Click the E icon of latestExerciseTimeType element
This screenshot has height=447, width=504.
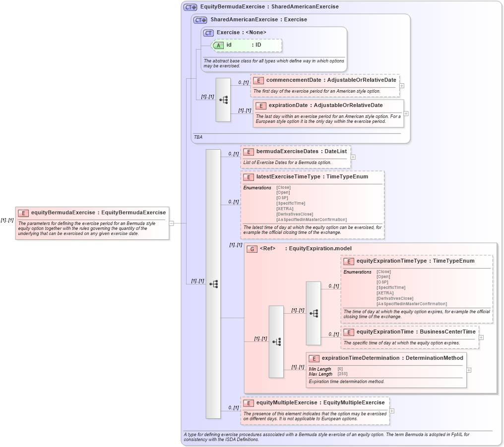[249, 176]
